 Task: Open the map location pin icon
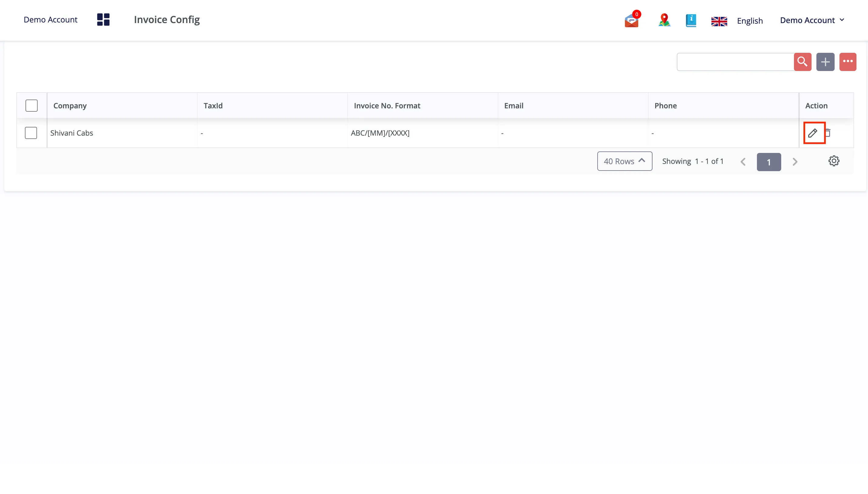pyautogui.click(x=664, y=20)
